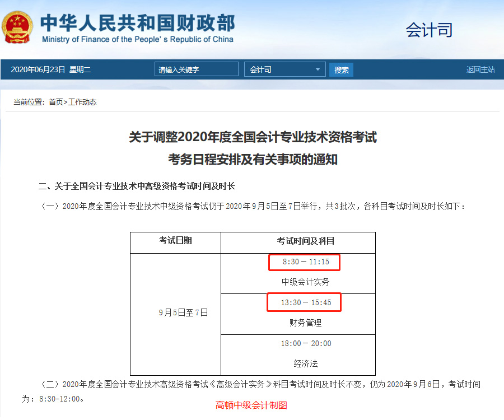
Task: Click the paragraph starting （二）2020年度
Action: point(251,391)
